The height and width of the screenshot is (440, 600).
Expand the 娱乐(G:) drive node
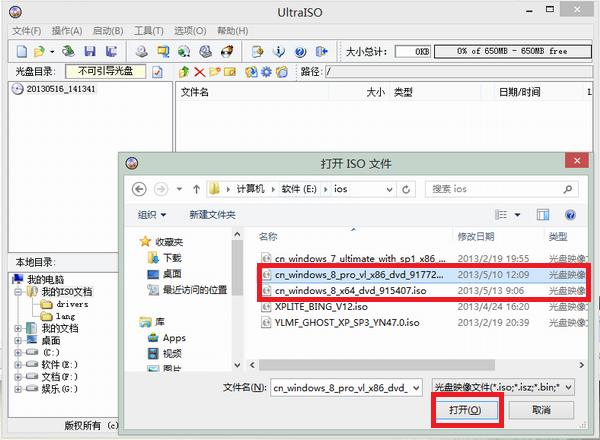(18, 389)
